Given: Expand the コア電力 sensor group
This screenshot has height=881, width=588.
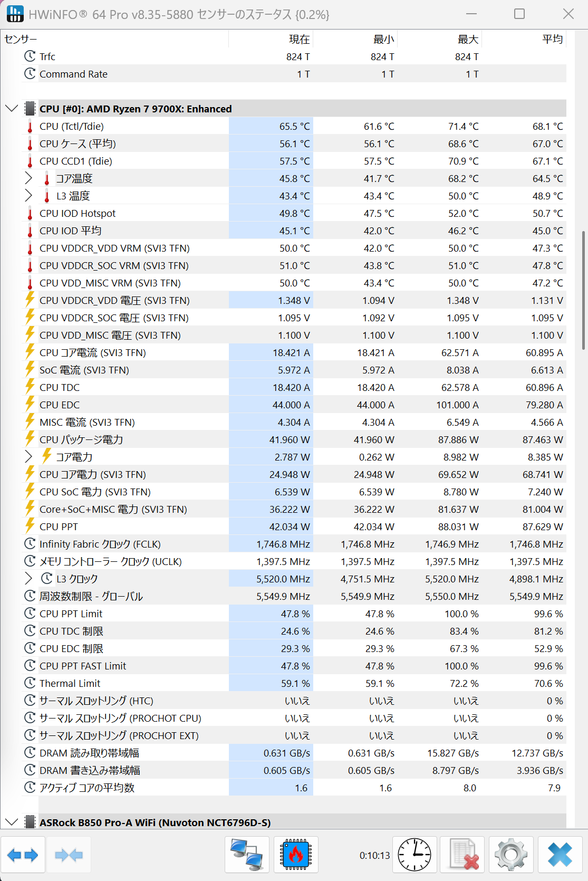Looking at the screenshot, I should pos(28,457).
